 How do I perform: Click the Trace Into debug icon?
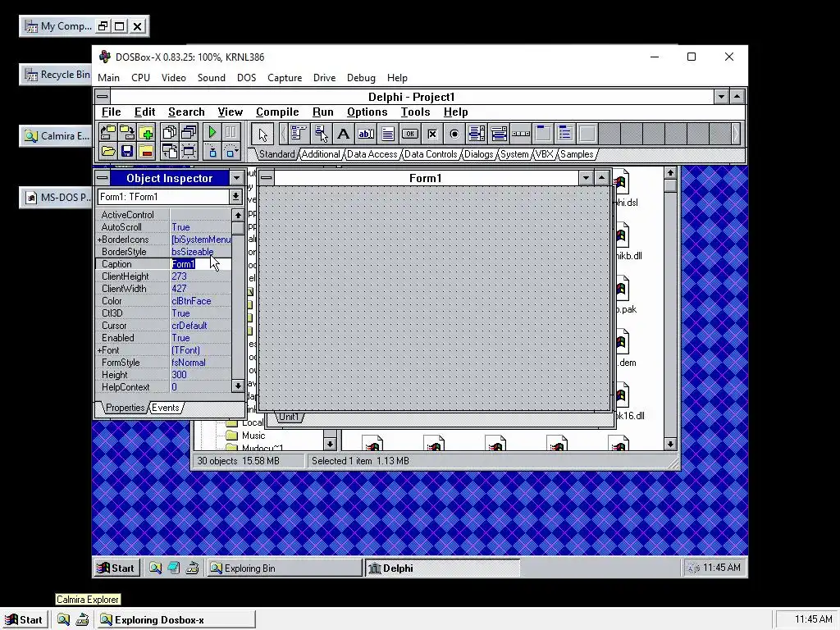[x=212, y=151]
